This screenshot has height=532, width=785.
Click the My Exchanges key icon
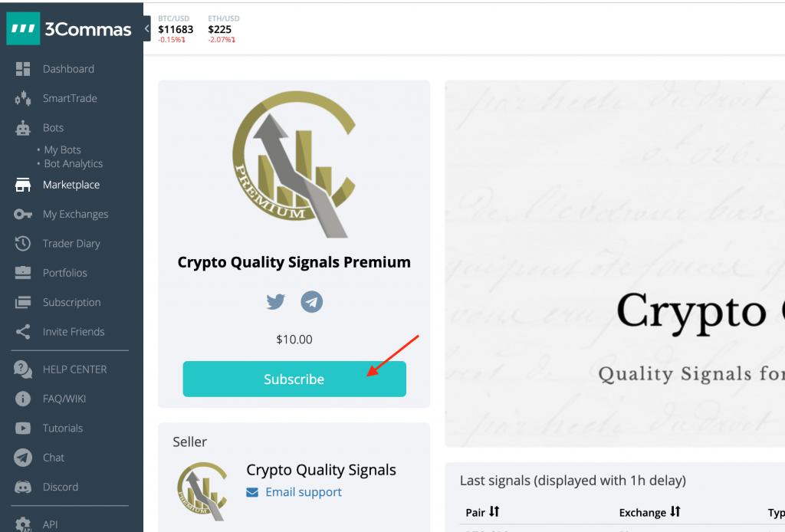23,215
